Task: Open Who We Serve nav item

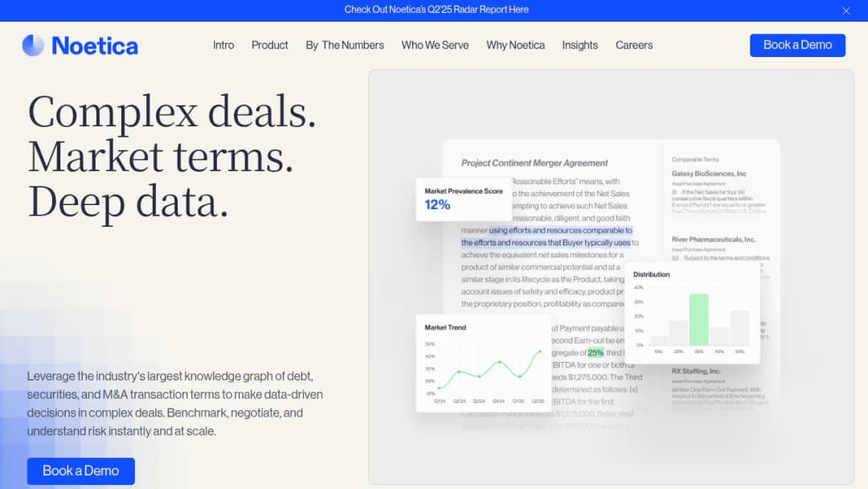Action: pos(435,45)
